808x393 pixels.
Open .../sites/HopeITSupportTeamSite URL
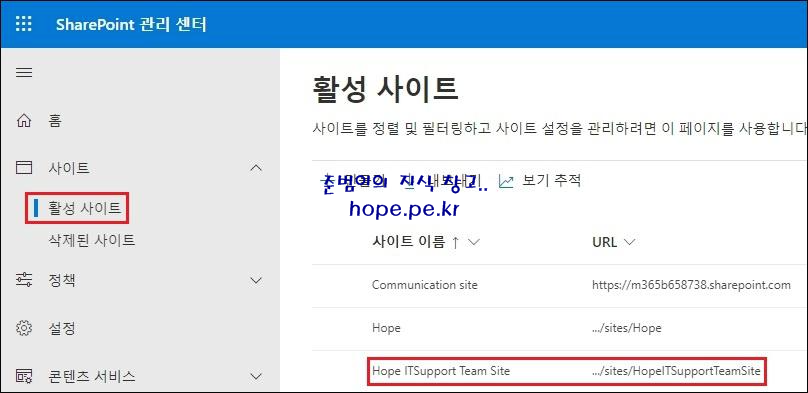[677, 371]
